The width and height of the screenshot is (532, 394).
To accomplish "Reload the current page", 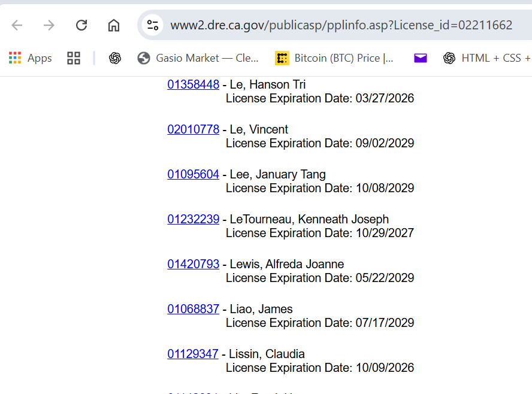I will (x=80, y=26).
